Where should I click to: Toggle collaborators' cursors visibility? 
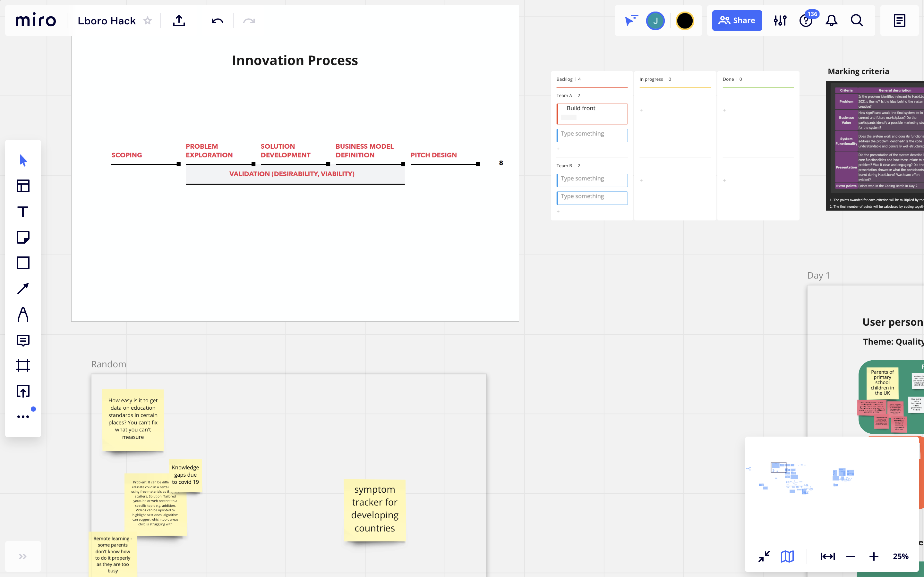pos(631,21)
